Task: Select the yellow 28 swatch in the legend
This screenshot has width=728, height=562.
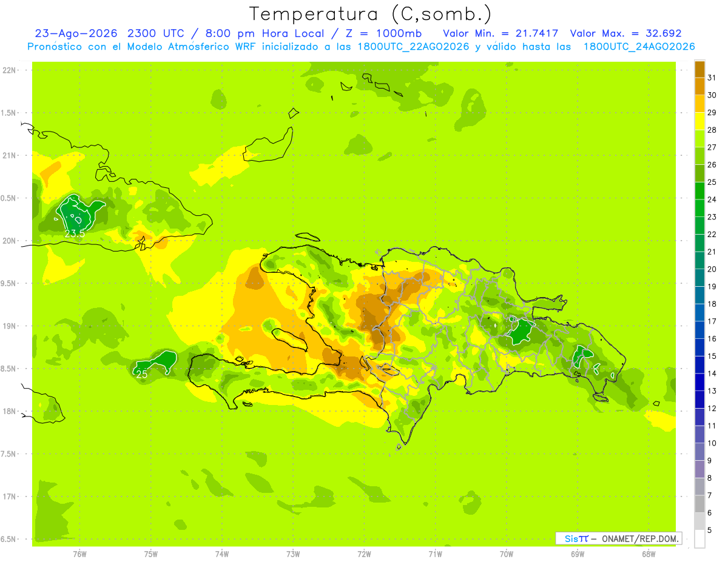Action: pos(699,121)
